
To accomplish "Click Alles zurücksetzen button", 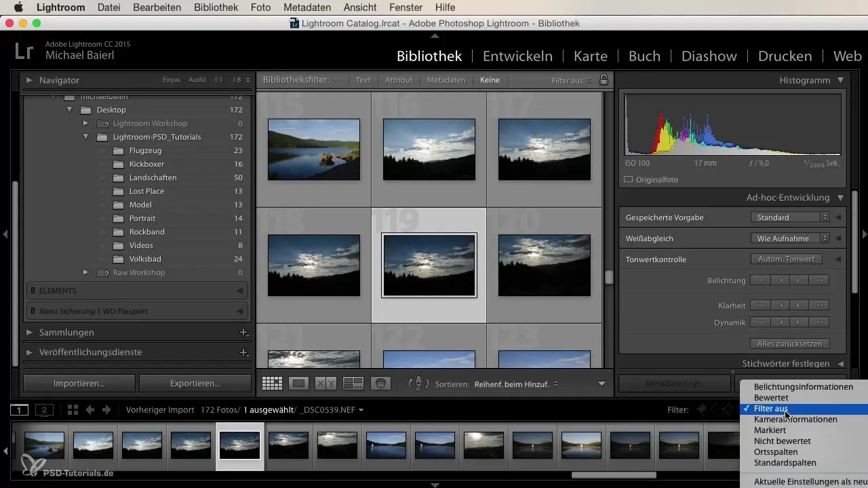I will (x=790, y=343).
